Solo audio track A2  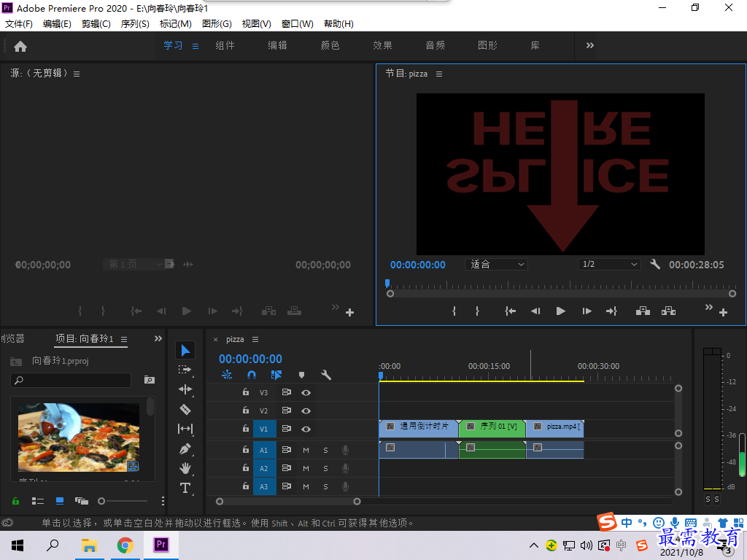click(x=326, y=469)
